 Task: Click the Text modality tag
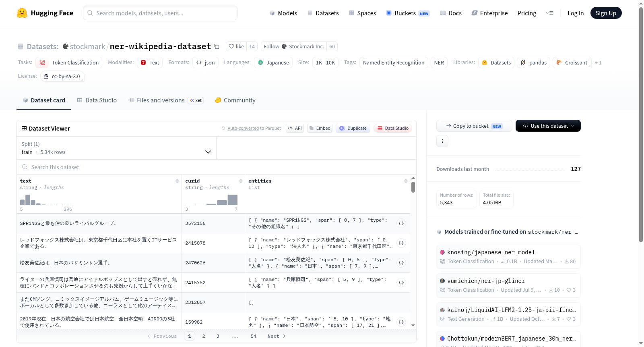[x=150, y=62]
